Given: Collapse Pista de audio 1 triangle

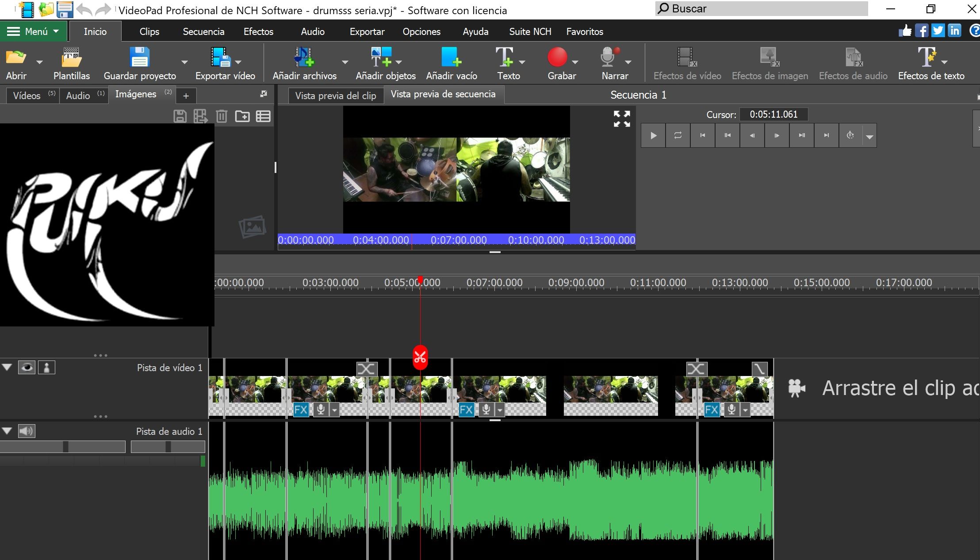Looking at the screenshot, I should point(7,431).
